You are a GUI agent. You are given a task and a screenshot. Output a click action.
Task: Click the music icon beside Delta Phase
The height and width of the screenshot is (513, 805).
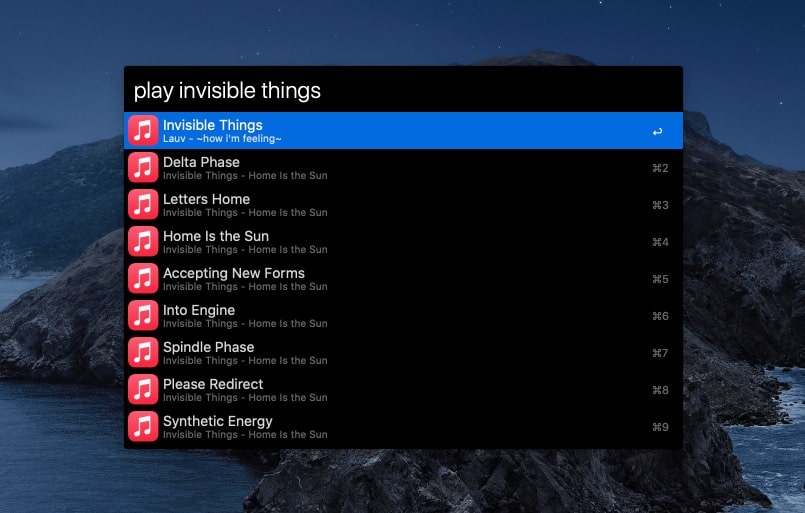(143, 167)
